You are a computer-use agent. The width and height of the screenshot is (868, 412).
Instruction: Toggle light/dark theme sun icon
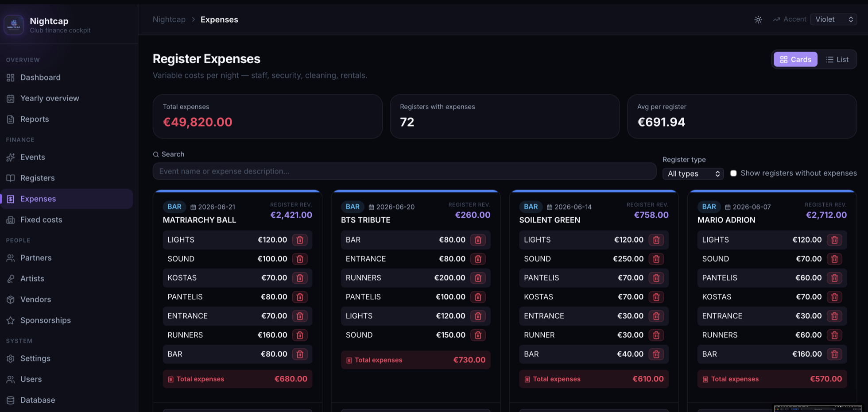758,19
